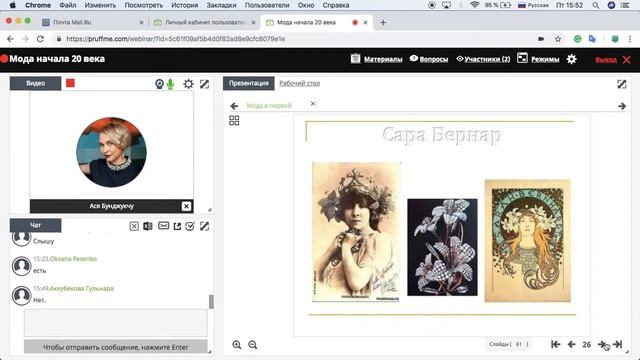
Task: Expand the presentation panel to fullscreen
Action: [x=622, y=84]
